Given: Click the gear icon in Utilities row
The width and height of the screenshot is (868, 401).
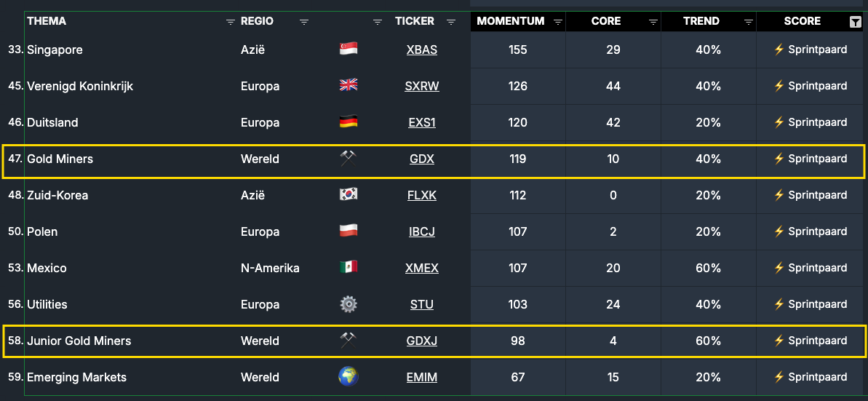Looking at the screenshot, I should tap(349, 304).
